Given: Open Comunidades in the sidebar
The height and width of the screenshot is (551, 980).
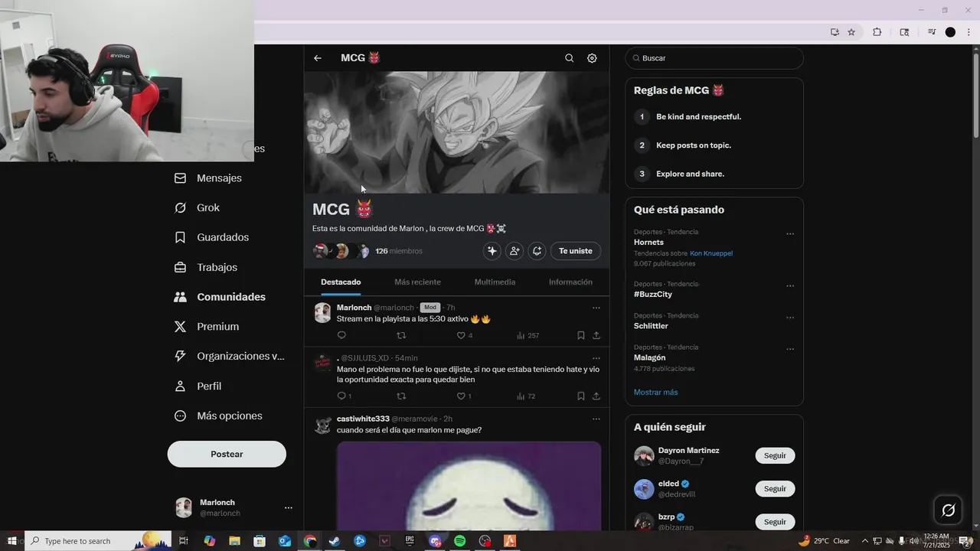Looking at the screenshot, I should (220, 297).
